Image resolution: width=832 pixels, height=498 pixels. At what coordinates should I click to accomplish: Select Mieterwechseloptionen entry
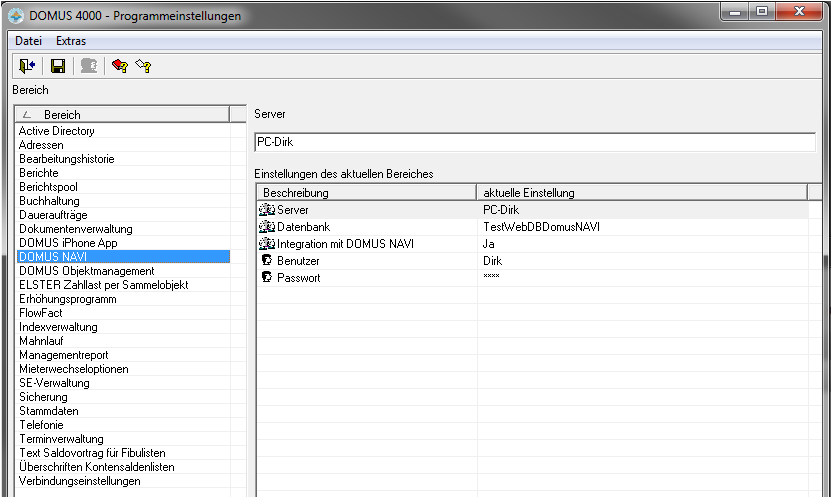point(124,369)
